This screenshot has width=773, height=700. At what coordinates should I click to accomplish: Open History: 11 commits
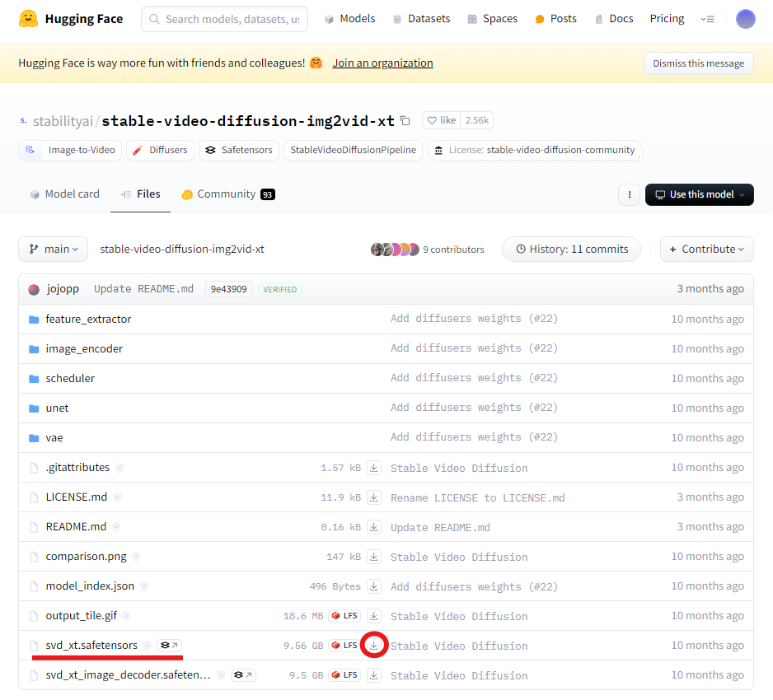tap(571, 250)
